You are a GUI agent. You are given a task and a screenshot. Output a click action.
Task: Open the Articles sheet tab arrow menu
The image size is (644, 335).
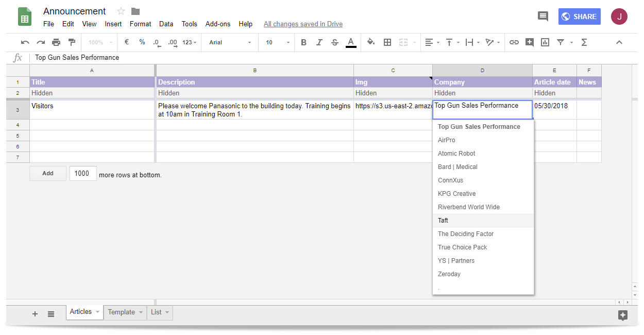click(97, 312)
